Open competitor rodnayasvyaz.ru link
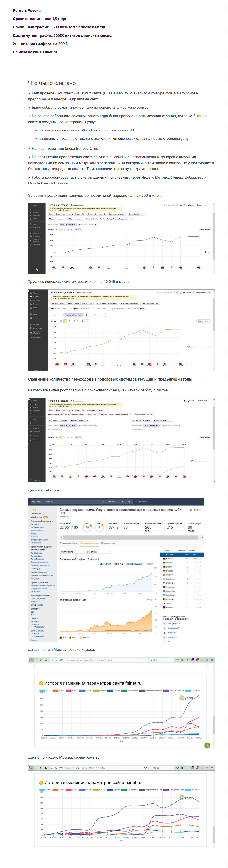The width and height of the screenshot is (228, 868). [174, 623]
